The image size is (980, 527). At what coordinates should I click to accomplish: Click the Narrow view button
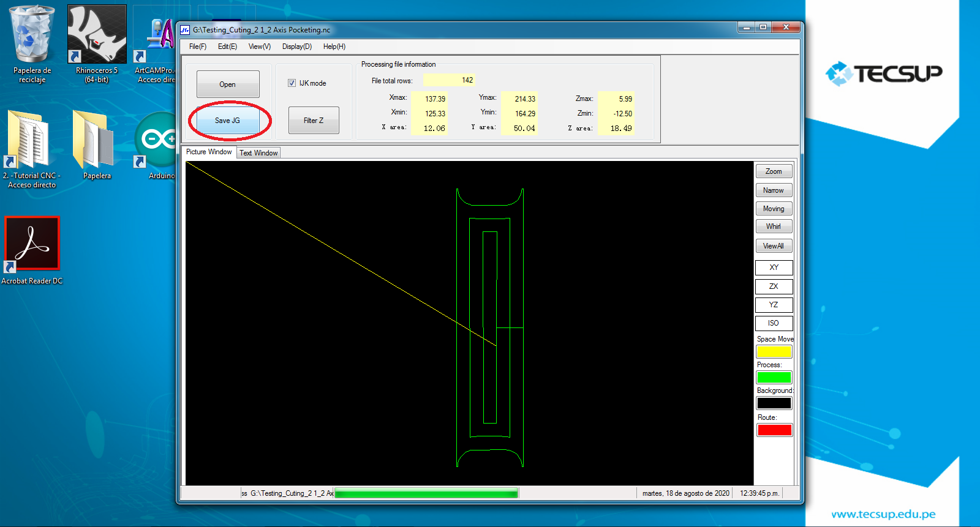coord(774,190)
